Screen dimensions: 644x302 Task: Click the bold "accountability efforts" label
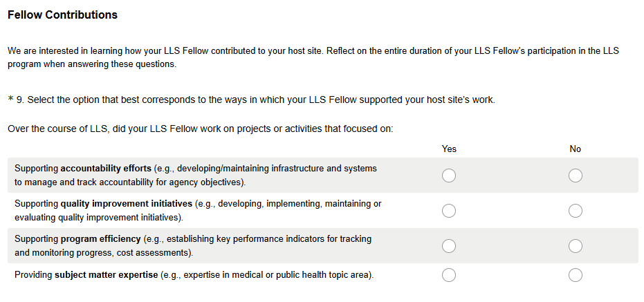pos(106,168)
